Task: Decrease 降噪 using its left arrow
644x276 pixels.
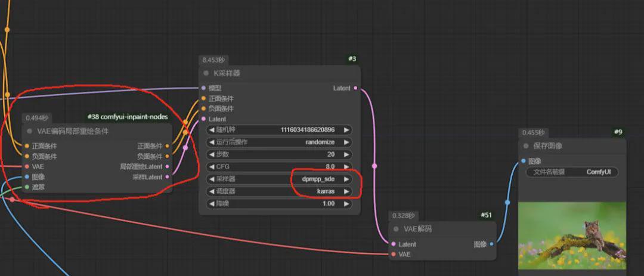Action: pos(211,204)
